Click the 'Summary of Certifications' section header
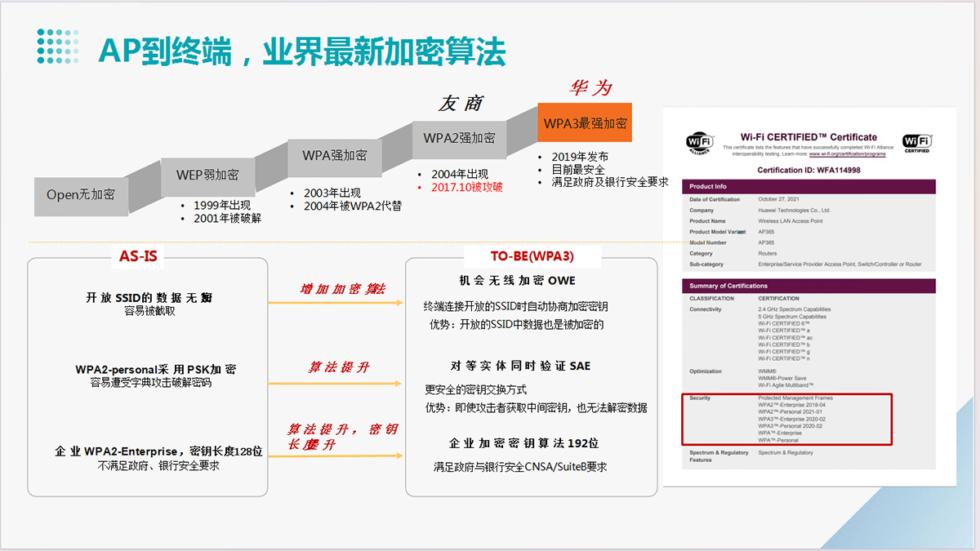The height and width of the screenshot is (551, 980). (809, 286)
